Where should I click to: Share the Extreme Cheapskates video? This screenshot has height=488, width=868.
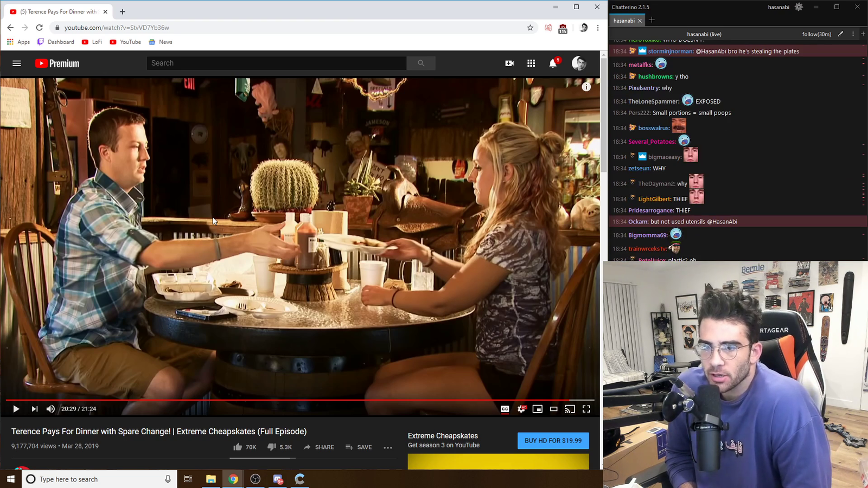319,447
